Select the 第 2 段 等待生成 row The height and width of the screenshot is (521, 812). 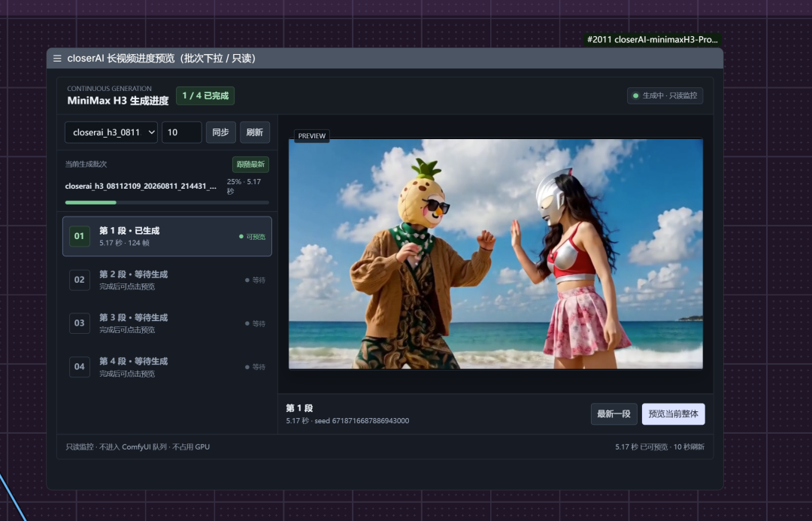click(167, 280)
